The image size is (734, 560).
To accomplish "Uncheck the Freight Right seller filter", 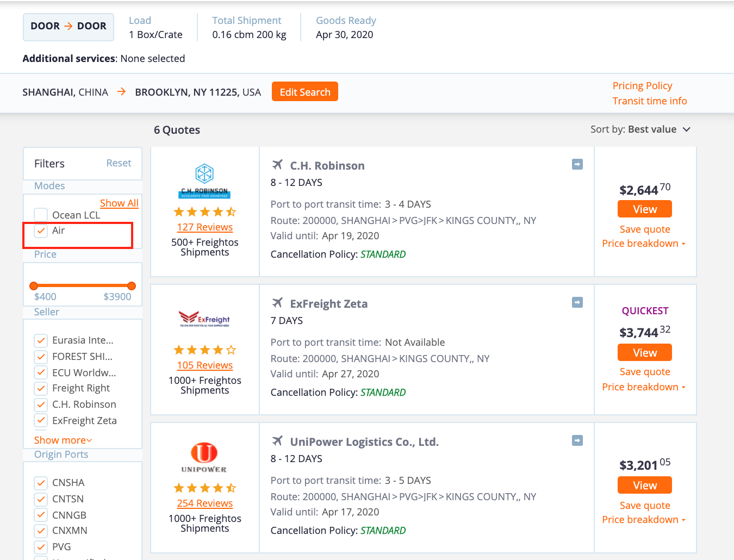I will 41,388.
